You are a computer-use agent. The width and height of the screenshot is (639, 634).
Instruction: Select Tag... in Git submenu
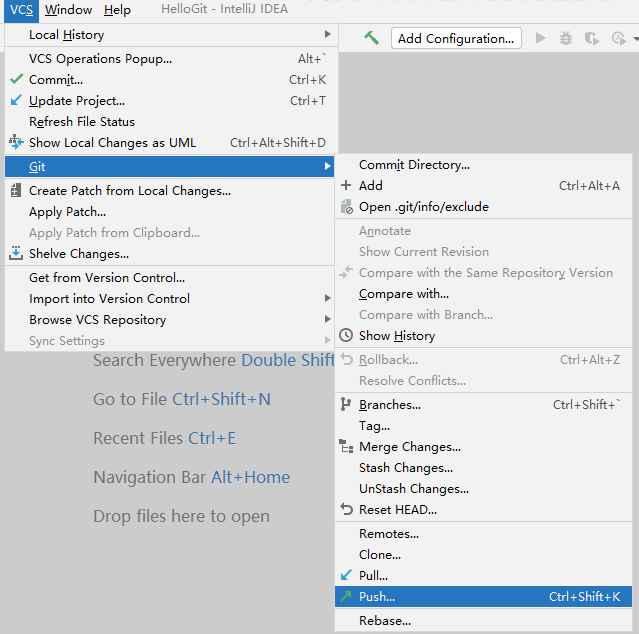pos(483,426)
